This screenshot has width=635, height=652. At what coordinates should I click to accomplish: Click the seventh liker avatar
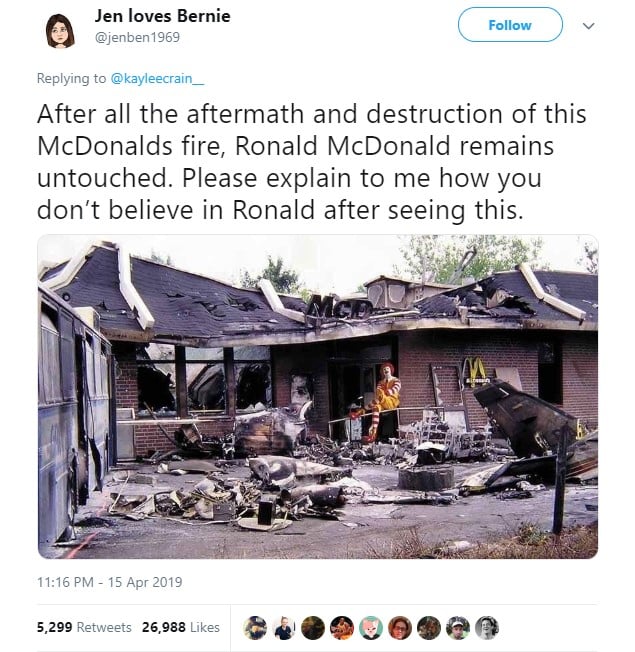(429, 627)
